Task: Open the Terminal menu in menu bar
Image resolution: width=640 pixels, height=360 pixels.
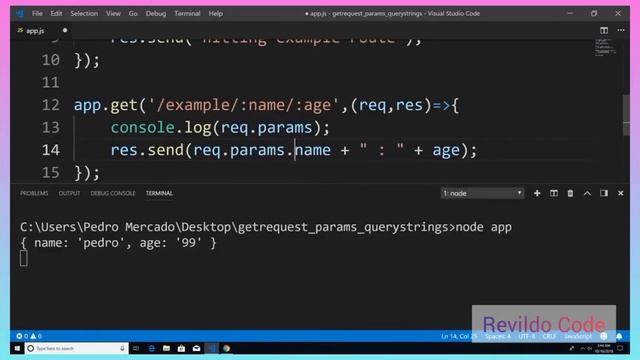Action: tap(187, 13)
